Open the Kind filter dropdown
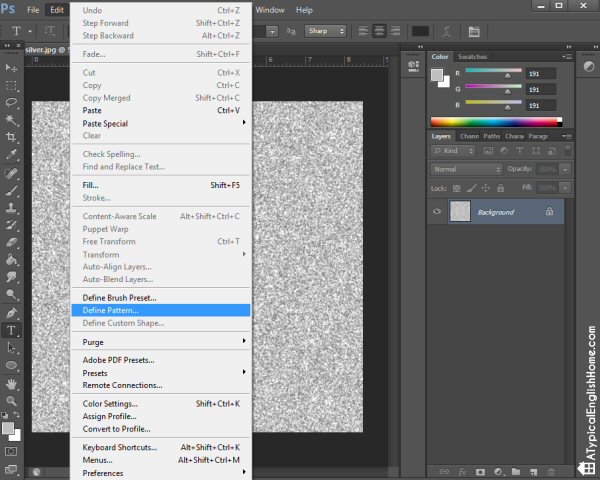 [x=453, y=151]
